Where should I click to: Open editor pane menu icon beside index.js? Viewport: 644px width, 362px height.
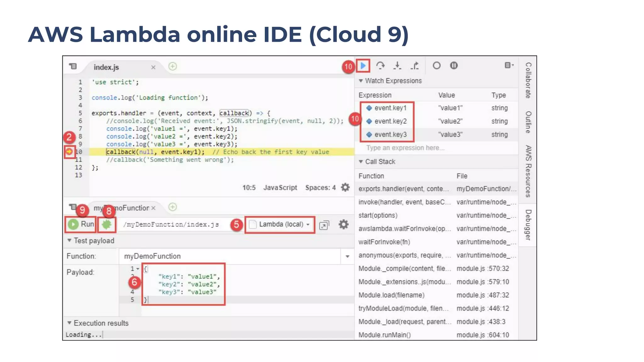coord(73,66)
